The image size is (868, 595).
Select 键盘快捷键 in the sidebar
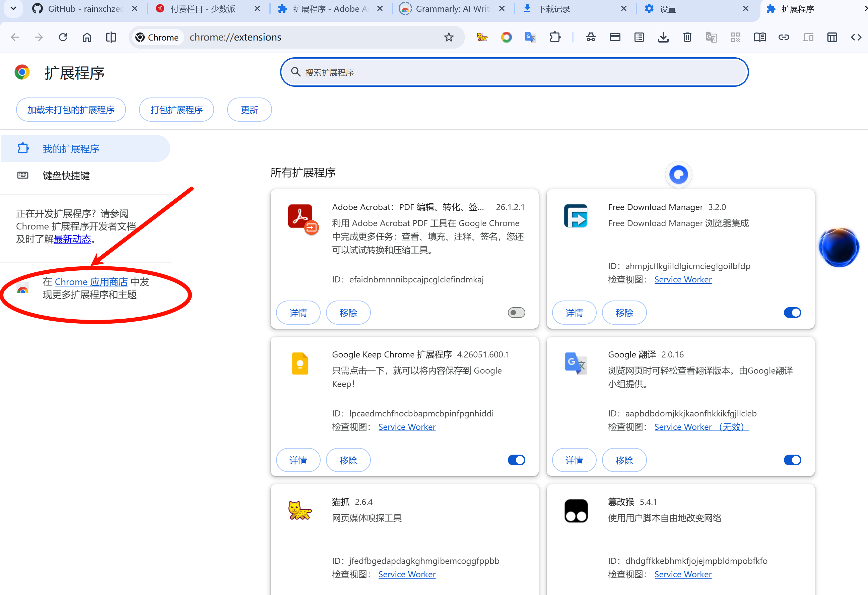tap(66, 176)
